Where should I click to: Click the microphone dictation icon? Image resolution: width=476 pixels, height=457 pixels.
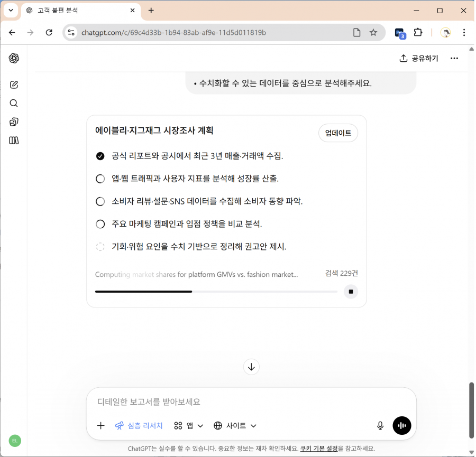tap(380, 426)
